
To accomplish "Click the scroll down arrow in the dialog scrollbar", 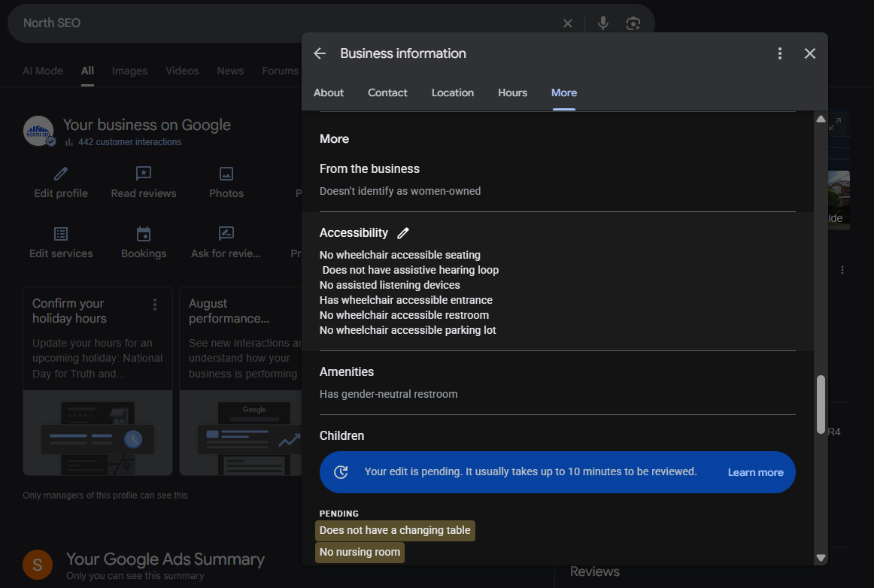I will 821,557.
